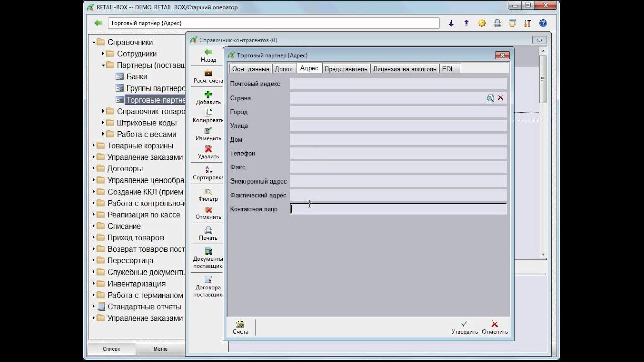Click the window icon right of the printer
Viewport: 644px width, 362px height.
[512, 23]
